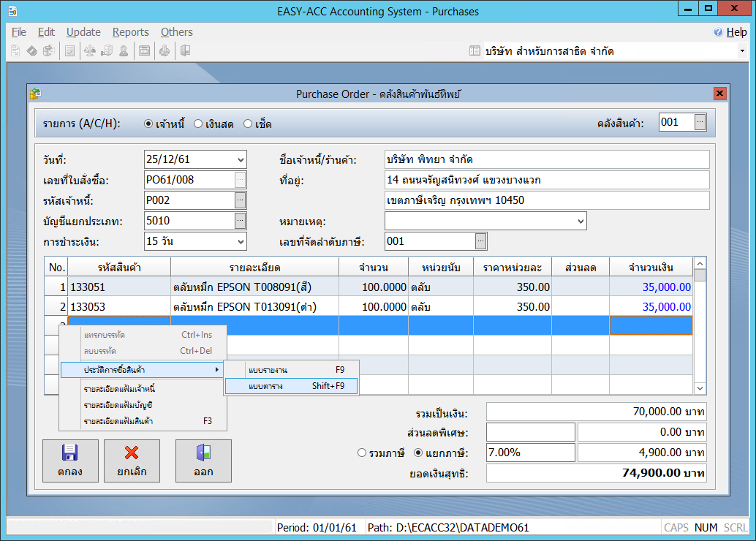
Task: Click the balance scale toolbar icon
Action: tap(90, 51)
